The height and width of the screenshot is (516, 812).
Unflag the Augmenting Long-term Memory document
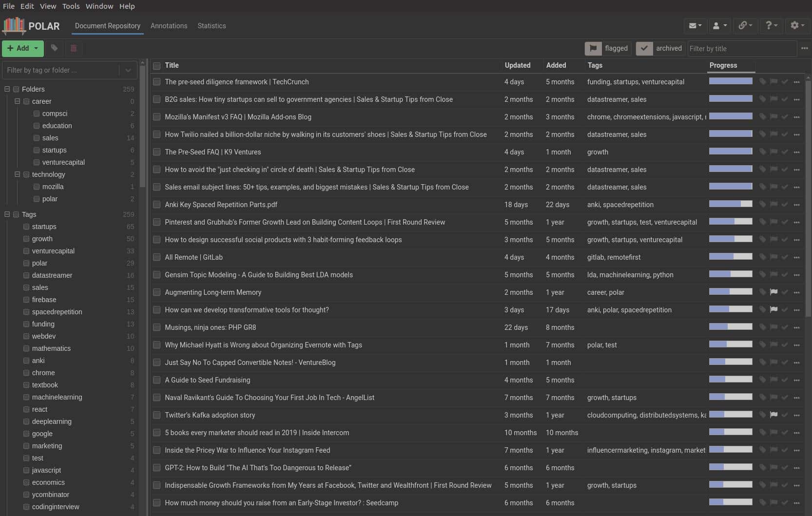pyautogui.click(x=773, y=292)
